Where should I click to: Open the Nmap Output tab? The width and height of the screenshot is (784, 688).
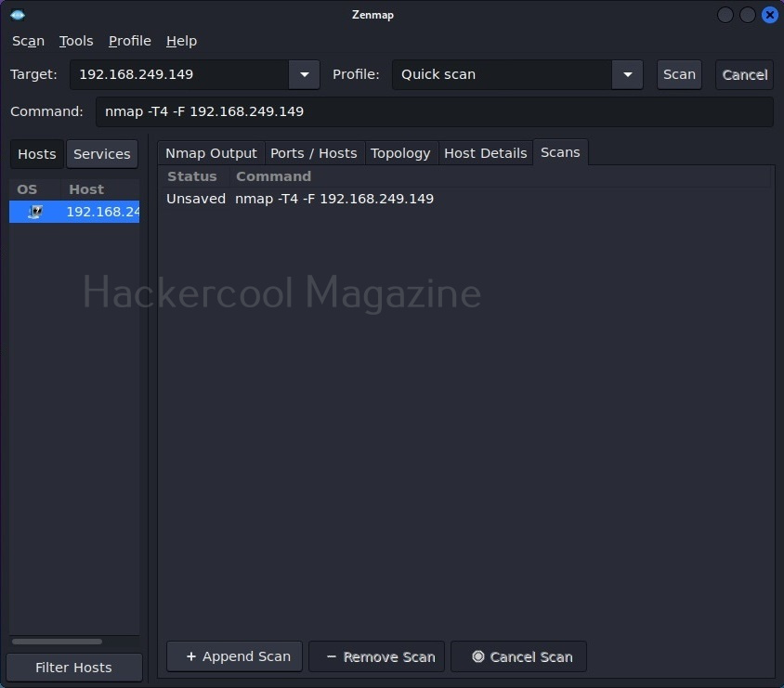[x=211, y=153]
